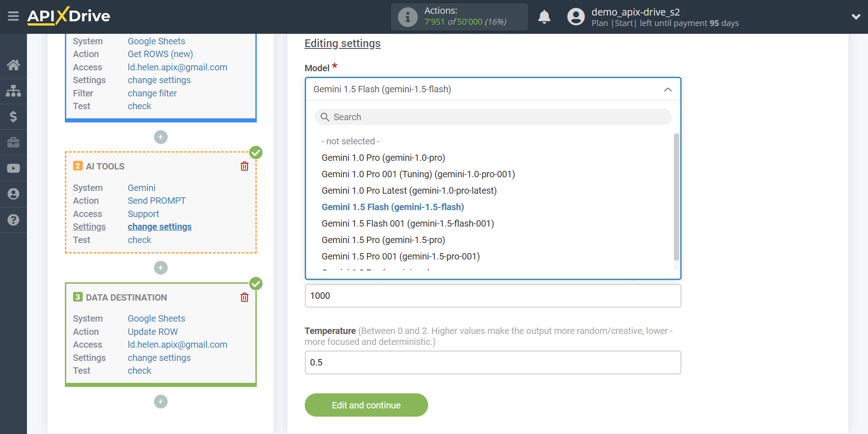Choose Gemini 1.5 Flash (gemini-1.5-flash) option

coord(393,207)
